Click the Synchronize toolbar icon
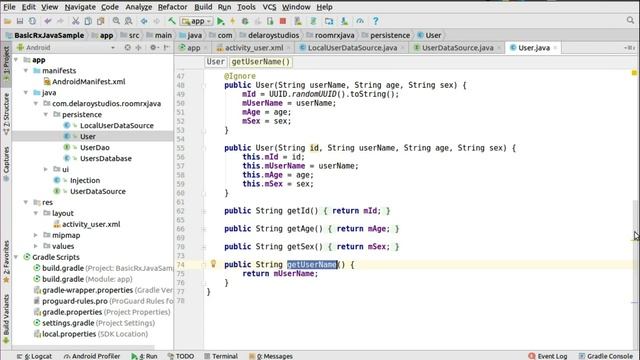 (32, 21)
